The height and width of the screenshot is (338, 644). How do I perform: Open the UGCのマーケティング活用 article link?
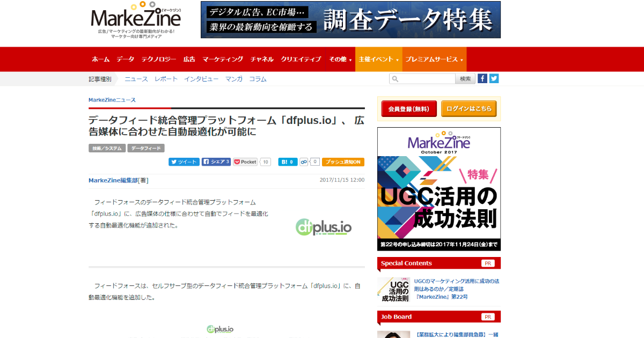click(x=457, y=289)
